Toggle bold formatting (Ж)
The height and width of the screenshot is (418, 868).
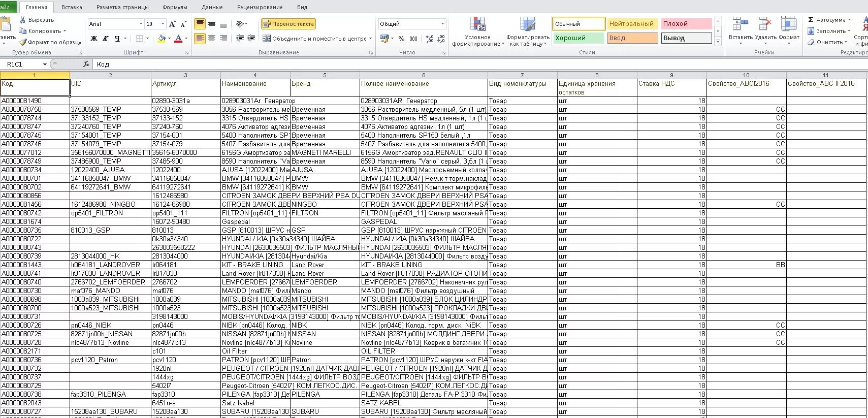pos(94,39)
